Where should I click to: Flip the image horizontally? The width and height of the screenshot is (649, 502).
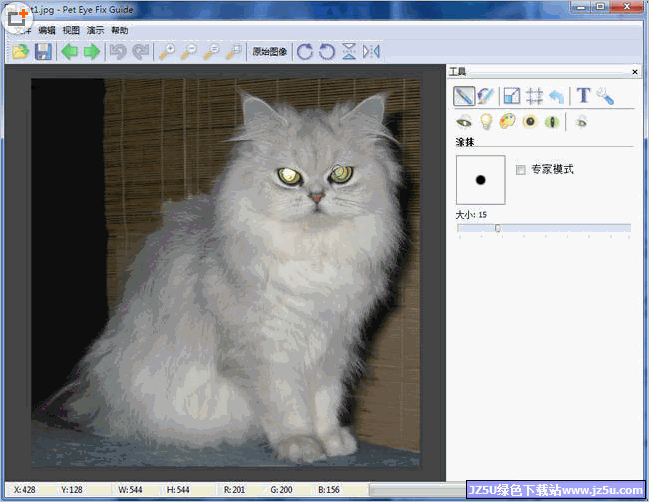click(371, 51)
